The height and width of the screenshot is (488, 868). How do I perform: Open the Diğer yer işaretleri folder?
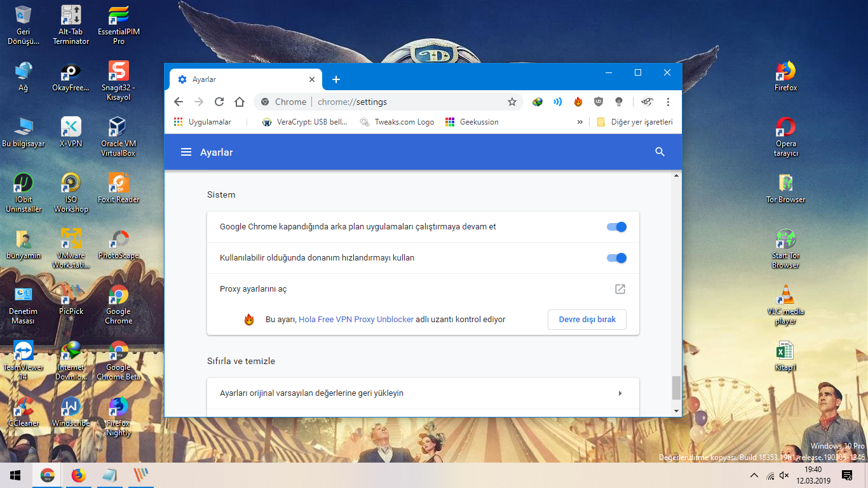[x=635, y=122]
